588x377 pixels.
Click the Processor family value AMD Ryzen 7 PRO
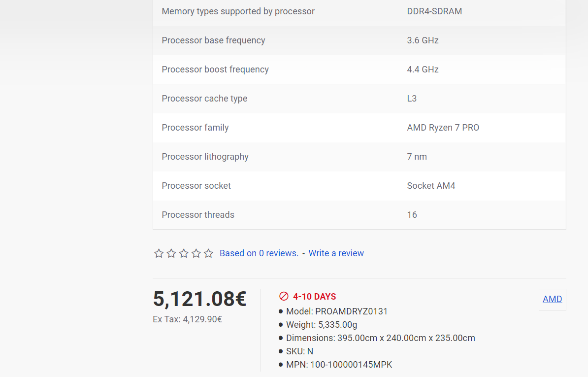443,128
